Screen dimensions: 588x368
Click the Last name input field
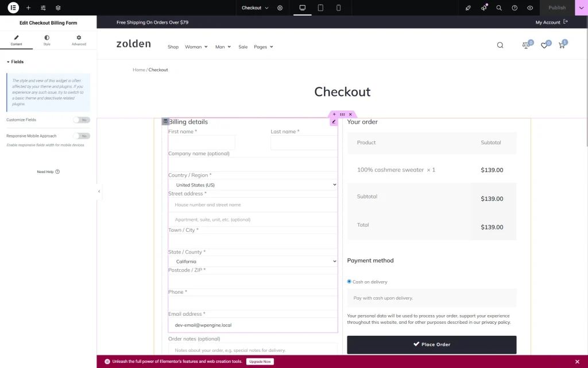304,143
